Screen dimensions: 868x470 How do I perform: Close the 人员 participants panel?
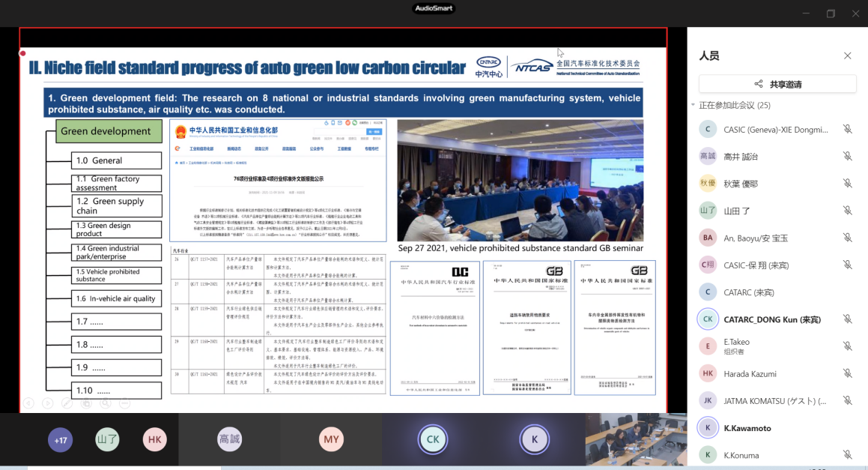pyautogui.click(x=847, y=55)
